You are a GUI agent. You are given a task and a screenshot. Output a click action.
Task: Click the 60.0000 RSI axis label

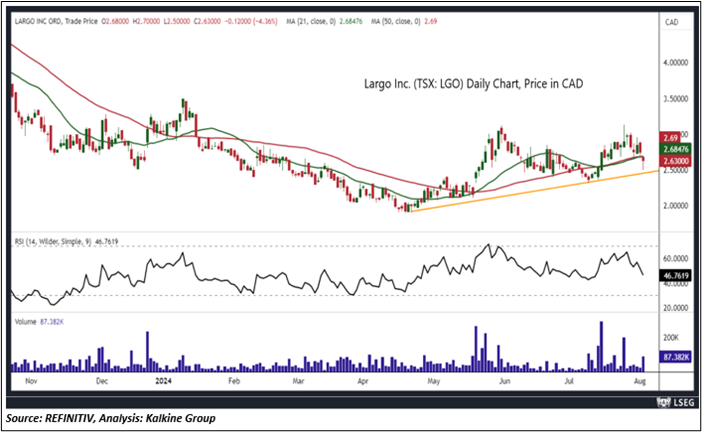pyautogui.click(x=676, y=259)
